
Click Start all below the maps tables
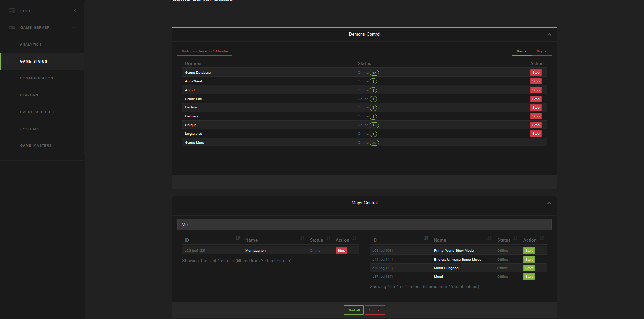click(354, 310)
